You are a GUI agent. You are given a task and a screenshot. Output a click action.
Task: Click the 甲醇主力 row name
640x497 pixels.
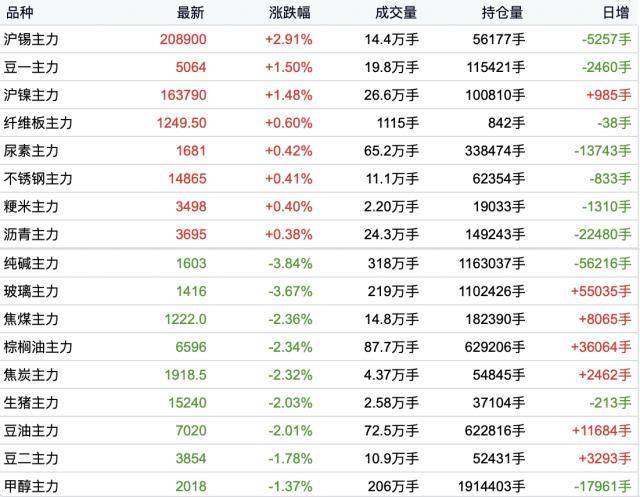[32, 487]
